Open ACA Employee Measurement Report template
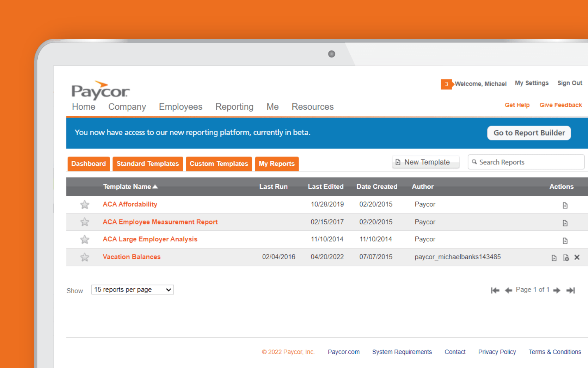Image resolution: width=588 pixels, height=368 pixels. [160, 222]
